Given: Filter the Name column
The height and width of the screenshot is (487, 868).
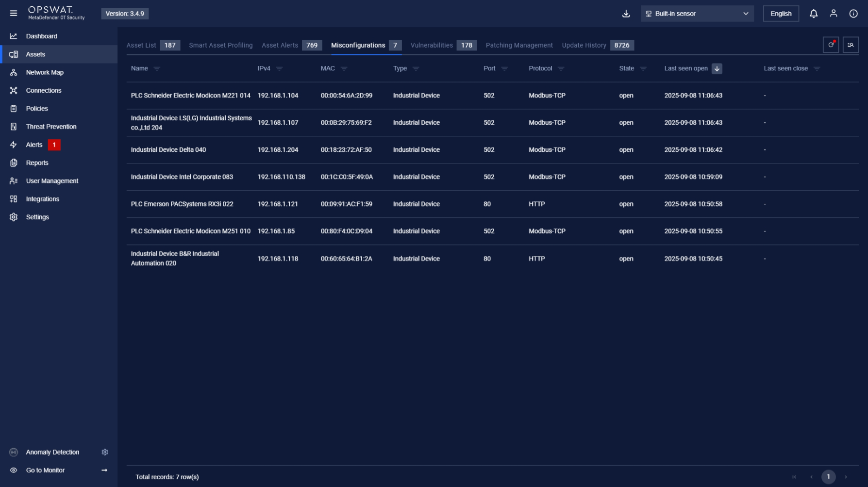Looking at the screenshot, I should pos(157,69).
